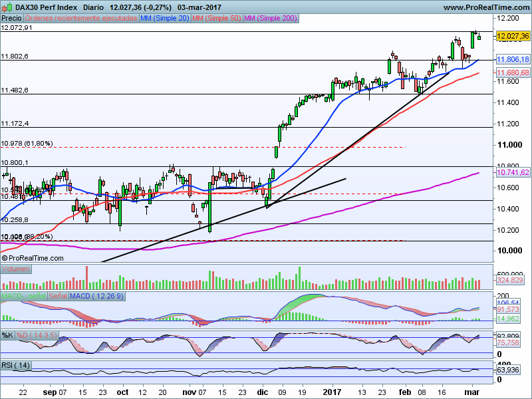Click the 11.482,6 horizontal level label
This screenshot has height=399, width=532.
(15, 90)
